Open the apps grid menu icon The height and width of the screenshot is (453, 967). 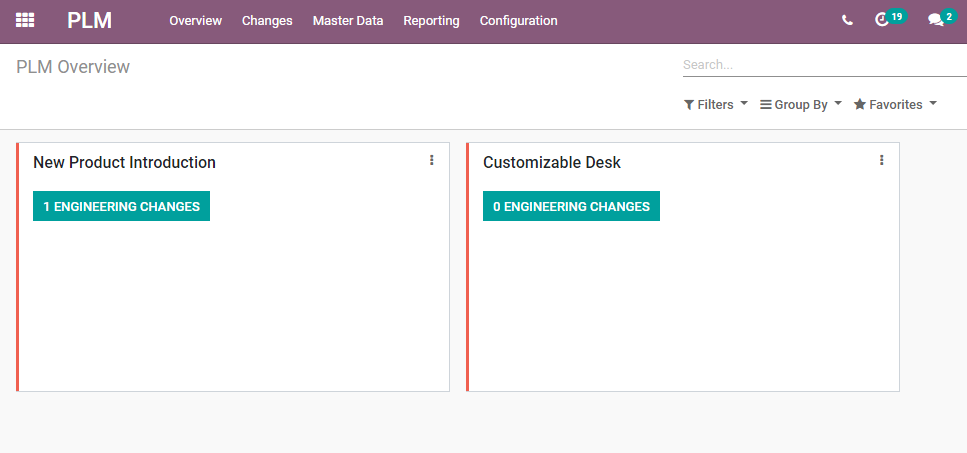coord(25,20)
